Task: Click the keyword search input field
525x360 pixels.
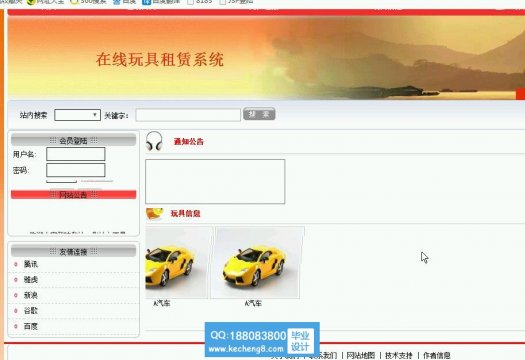Action: pyautogui.click(x=188, y=115)
